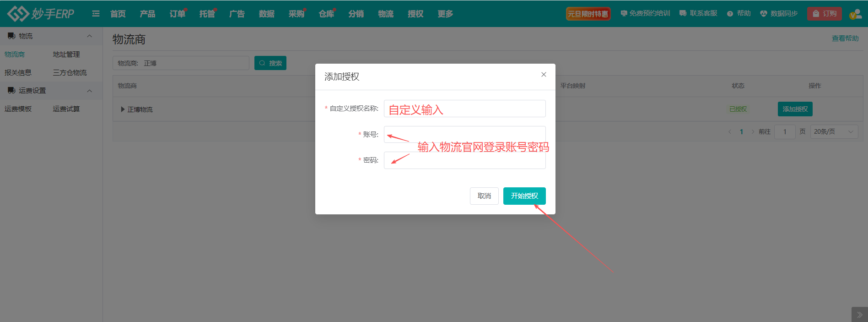Click 免费预约培训 in the header
The image size is (868, 322).
click(x=645, y=14)
